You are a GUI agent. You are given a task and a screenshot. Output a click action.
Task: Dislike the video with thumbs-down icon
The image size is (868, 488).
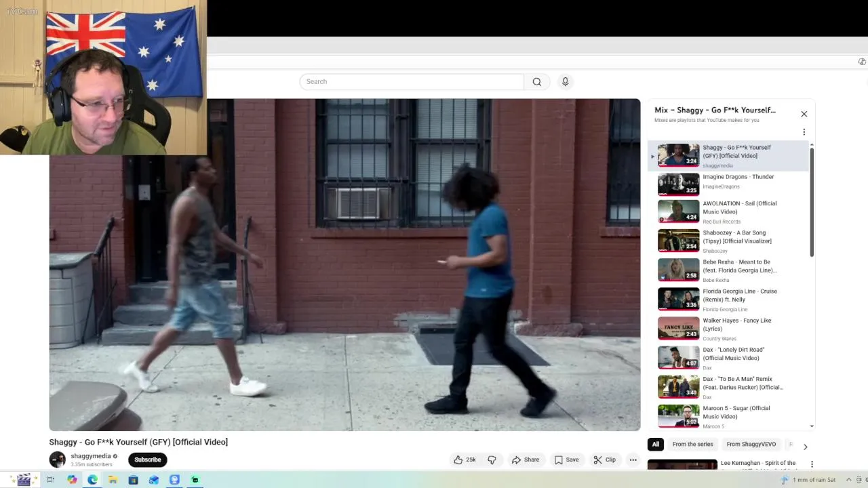click(x=492, y=460)
